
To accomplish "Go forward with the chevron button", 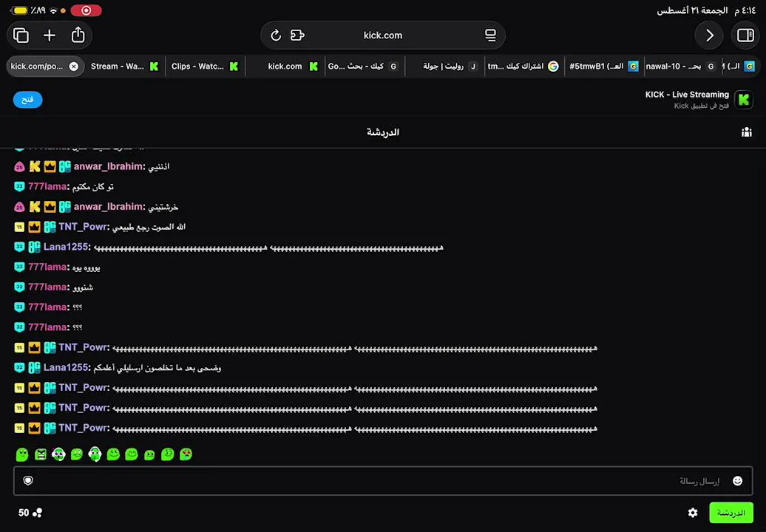I will [709, 35].
